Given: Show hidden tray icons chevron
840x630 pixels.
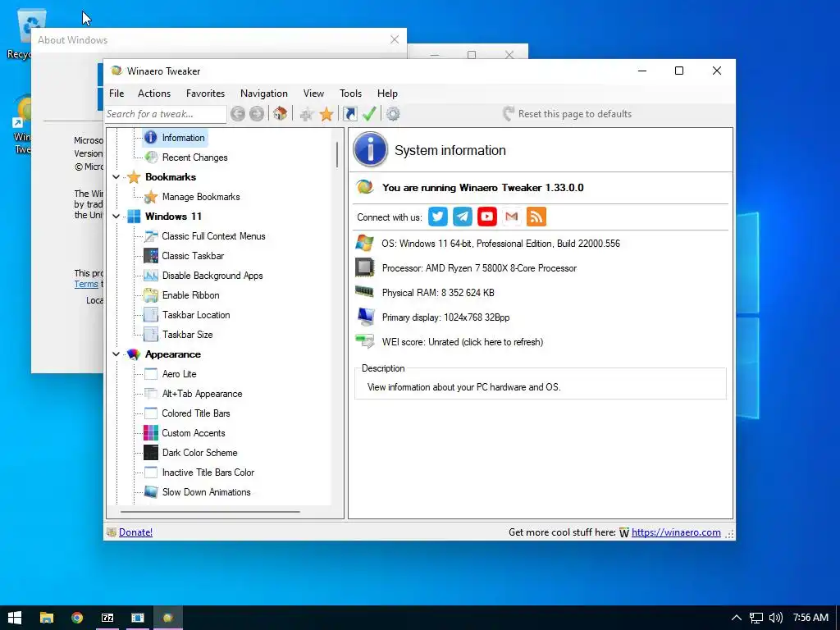Looking at the screenshot, I should pos(737,618).
